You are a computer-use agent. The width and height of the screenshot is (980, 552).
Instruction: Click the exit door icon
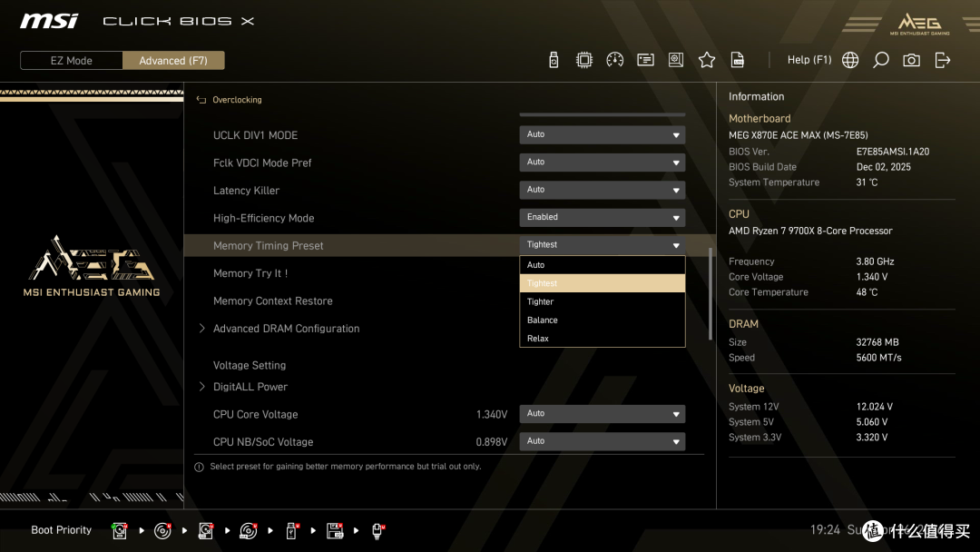pos(943,60)
